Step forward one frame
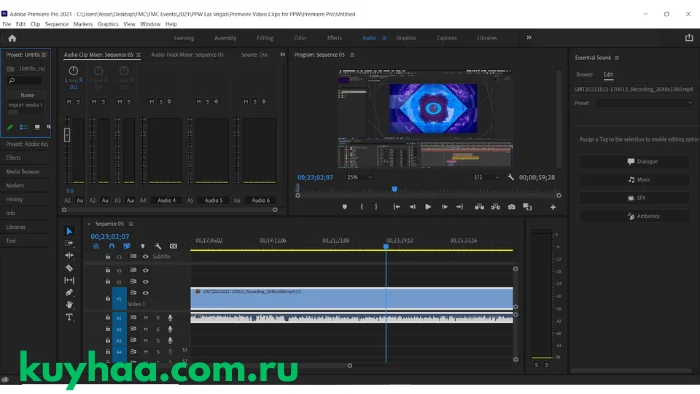 (444, 207)
